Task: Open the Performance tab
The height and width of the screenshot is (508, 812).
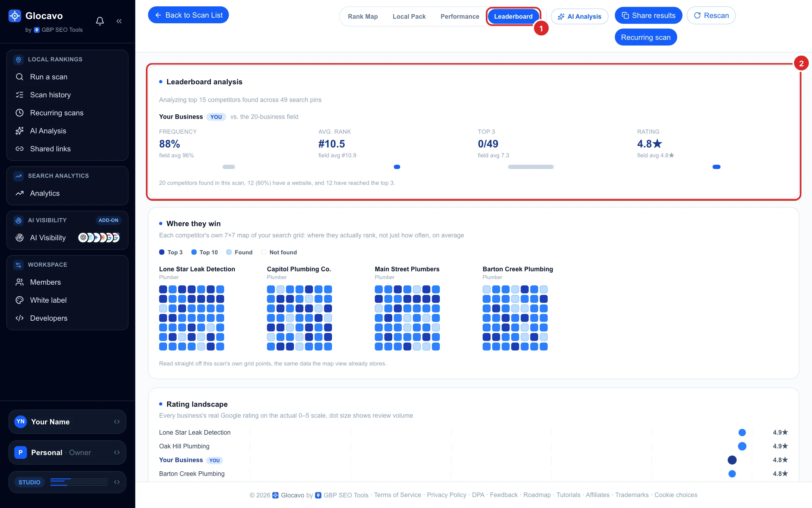Action: coord(460,17)
